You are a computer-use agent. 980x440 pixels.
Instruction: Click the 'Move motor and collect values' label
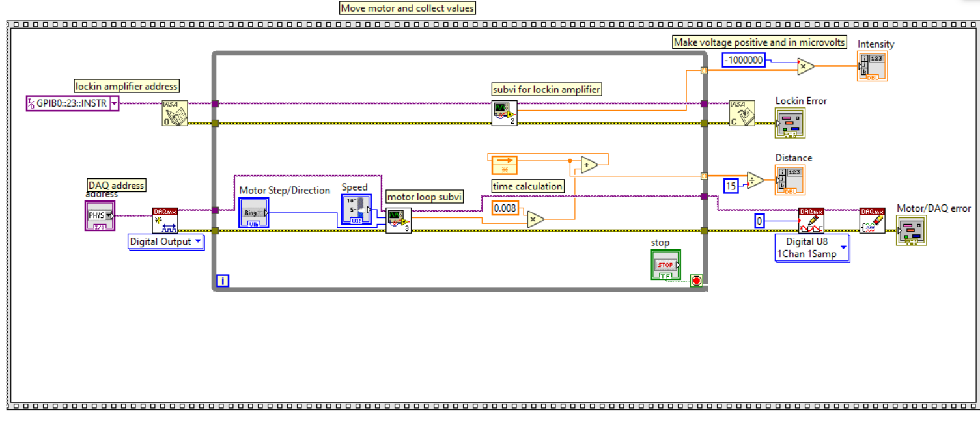tap(408, 8)
